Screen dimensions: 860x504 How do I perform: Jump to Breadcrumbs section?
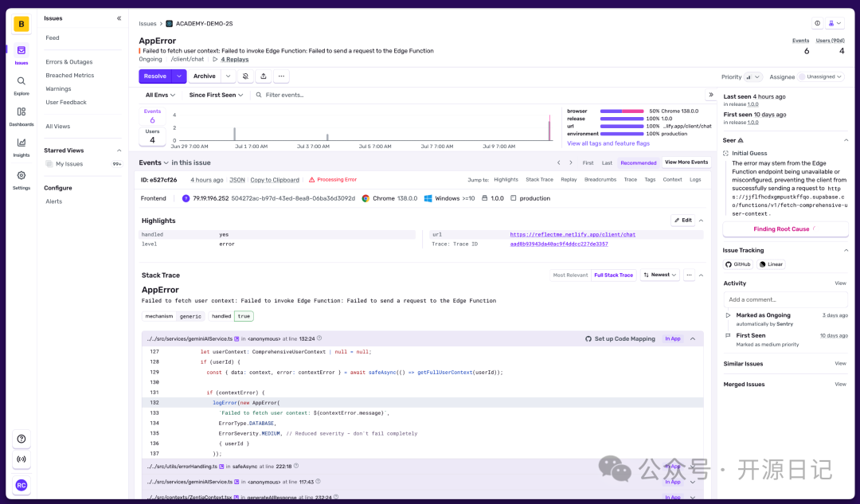click(x=600, y=180)
